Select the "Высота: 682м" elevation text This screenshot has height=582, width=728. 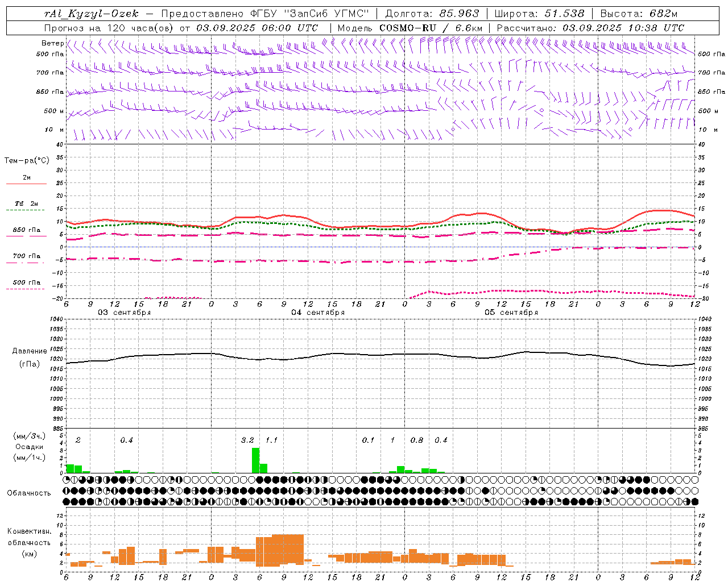[x=639, y=14]
